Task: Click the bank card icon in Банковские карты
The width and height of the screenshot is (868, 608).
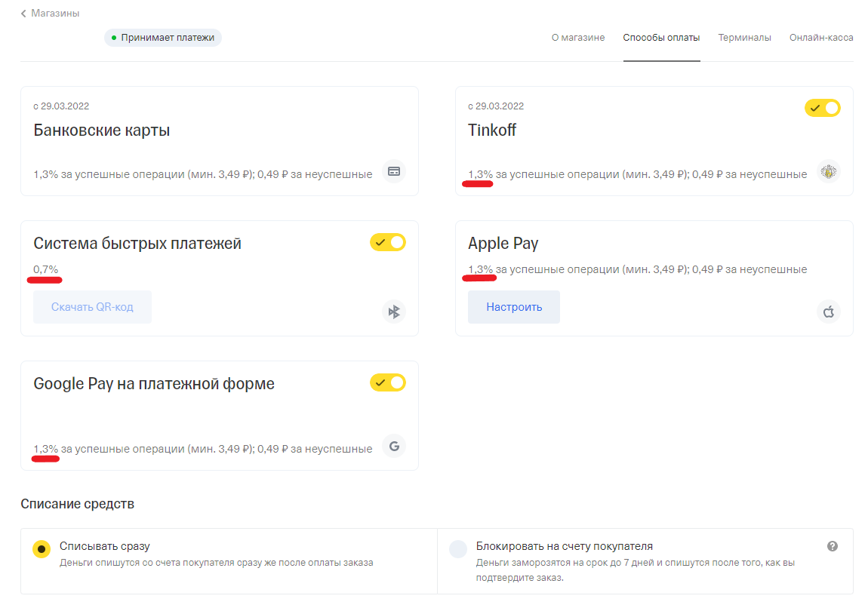Action: point(393,171)
